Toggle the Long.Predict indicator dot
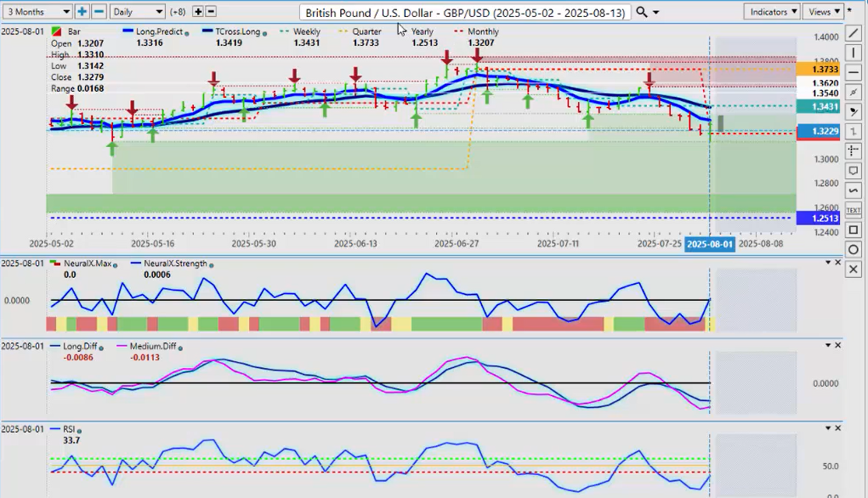The width and height of the screenshot is (868, 498). [186, 32]
